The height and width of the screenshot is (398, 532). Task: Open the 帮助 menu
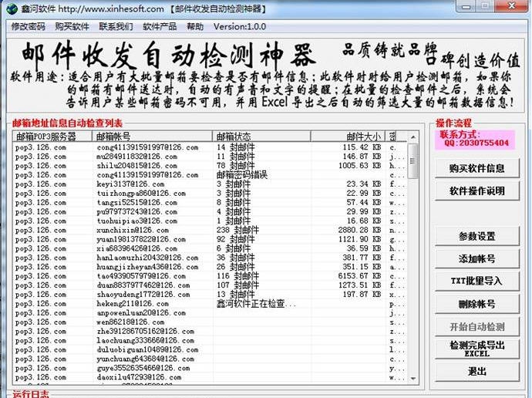195,26
